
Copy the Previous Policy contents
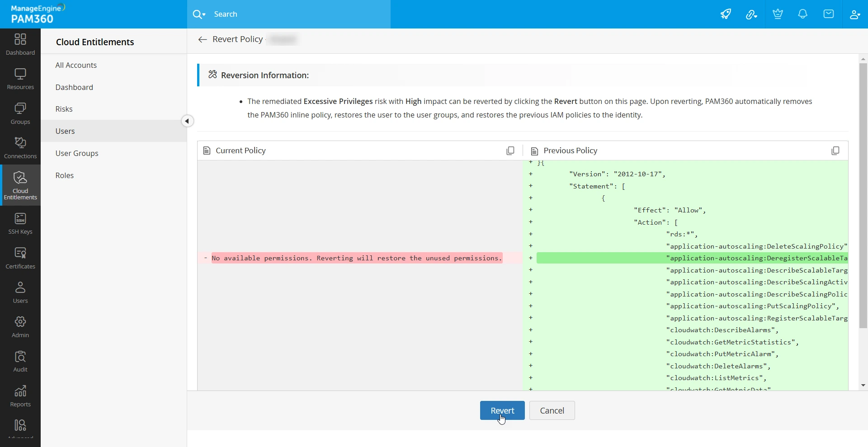pyautogui.click(x=835, y=151)
